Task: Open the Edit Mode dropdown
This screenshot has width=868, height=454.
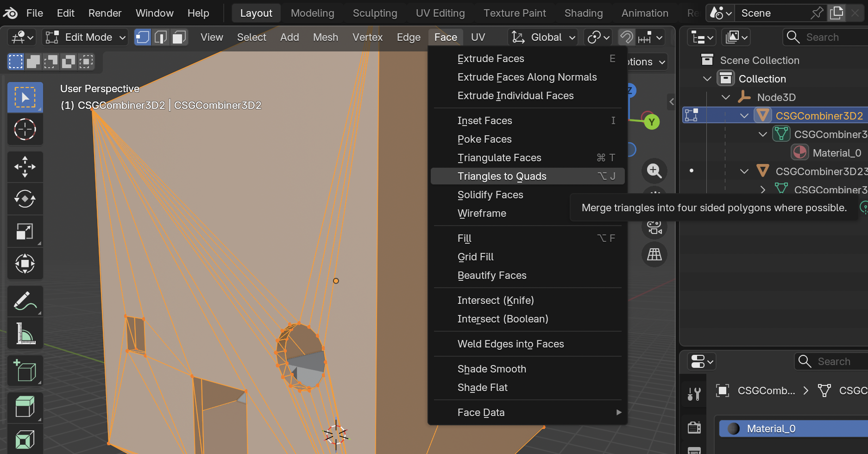Action: coord(85,37)
